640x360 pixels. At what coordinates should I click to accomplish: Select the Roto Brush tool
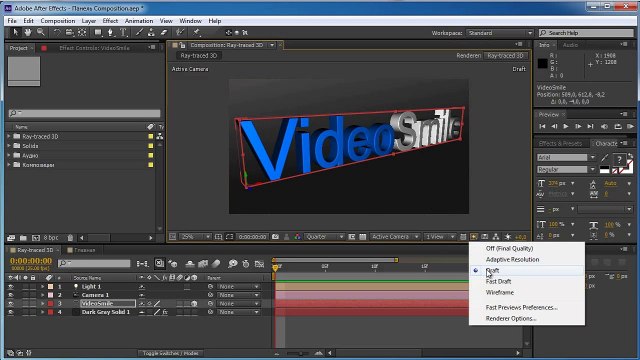[x=180, y=32]
